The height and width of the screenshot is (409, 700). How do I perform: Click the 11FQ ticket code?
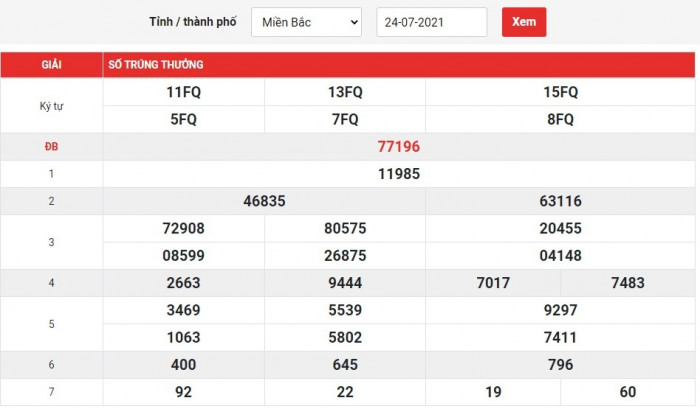pyautogui.click(x=183, y=92)
